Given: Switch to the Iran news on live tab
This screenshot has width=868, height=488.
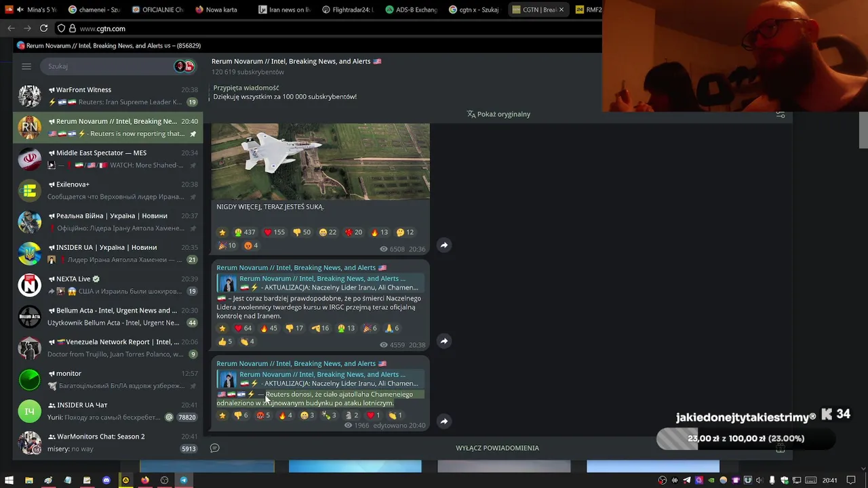Looking at the screenshot, I should [x=283, y=9].
